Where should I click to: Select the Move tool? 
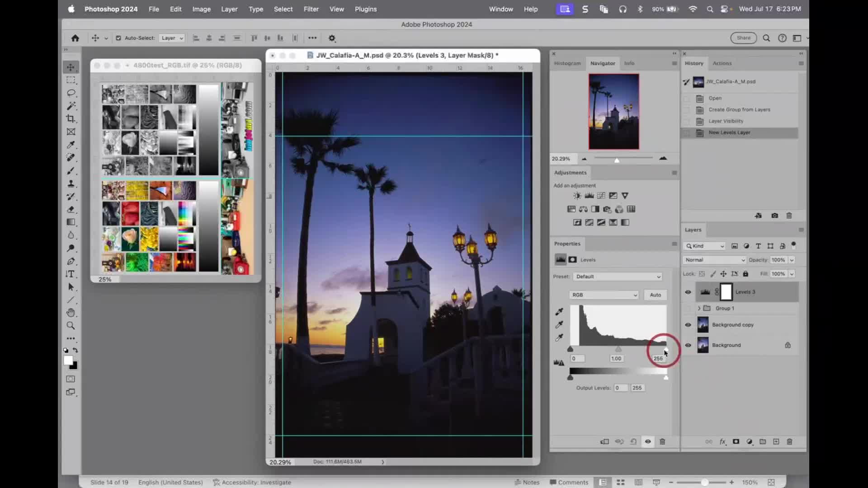pyautogui.click(x=71, y=67)
